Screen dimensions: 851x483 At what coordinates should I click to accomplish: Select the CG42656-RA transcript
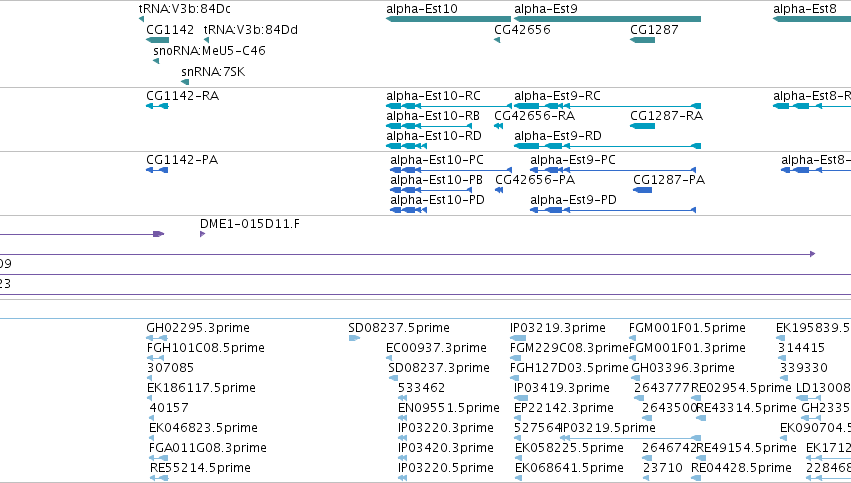(x=498, y=126)
